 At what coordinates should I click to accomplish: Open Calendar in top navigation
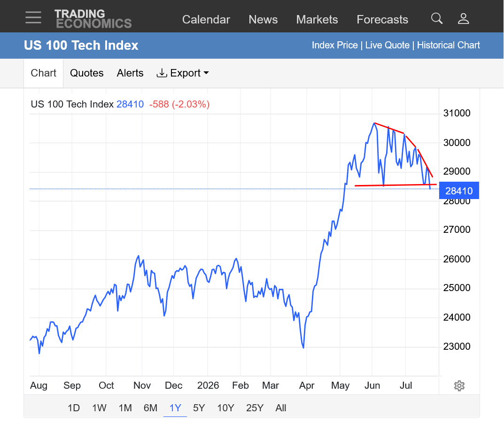pyautogui.click(x=206, y=20)
